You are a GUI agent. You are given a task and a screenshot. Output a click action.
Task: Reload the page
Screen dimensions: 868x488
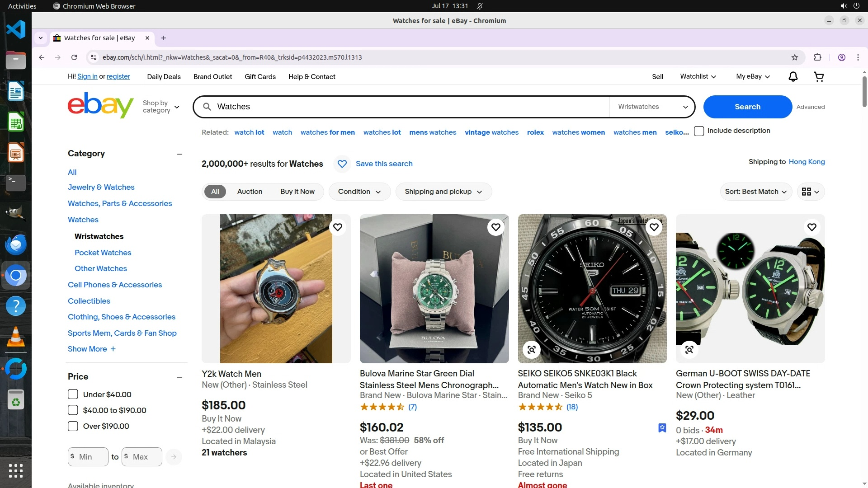coord(74,57)
